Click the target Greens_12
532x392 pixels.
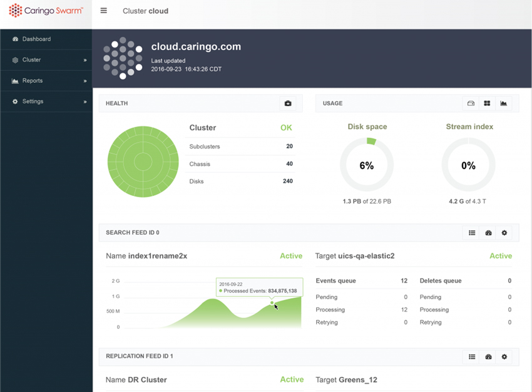tap(357, 379)
